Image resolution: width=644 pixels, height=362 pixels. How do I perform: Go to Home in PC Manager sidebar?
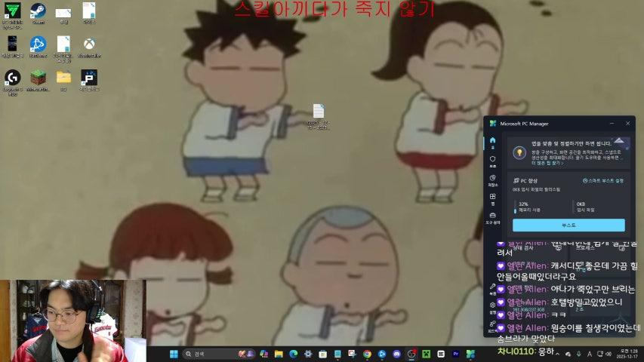point(492,143)
